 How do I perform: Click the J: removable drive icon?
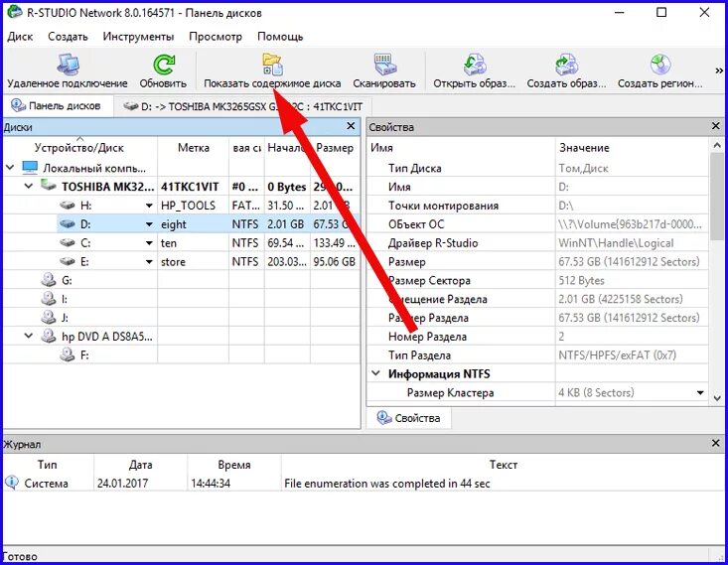click(x=49, y=317)
